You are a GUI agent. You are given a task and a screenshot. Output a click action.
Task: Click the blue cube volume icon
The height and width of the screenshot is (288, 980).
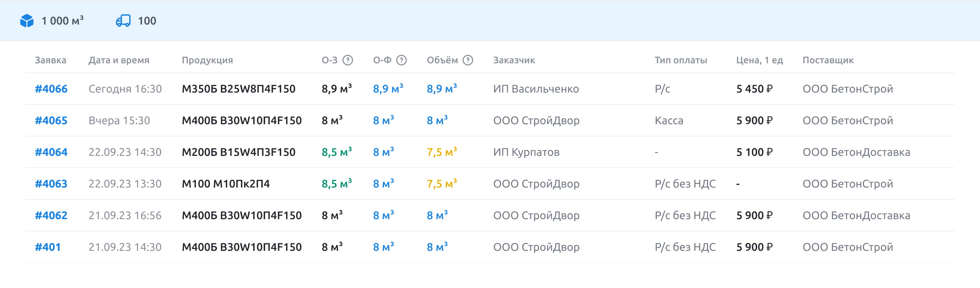(27, 21)
